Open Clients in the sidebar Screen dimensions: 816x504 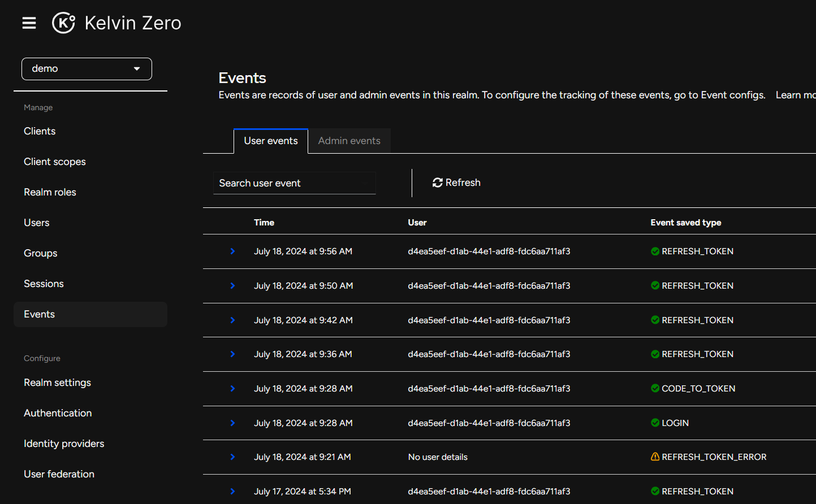coord(40,131)
